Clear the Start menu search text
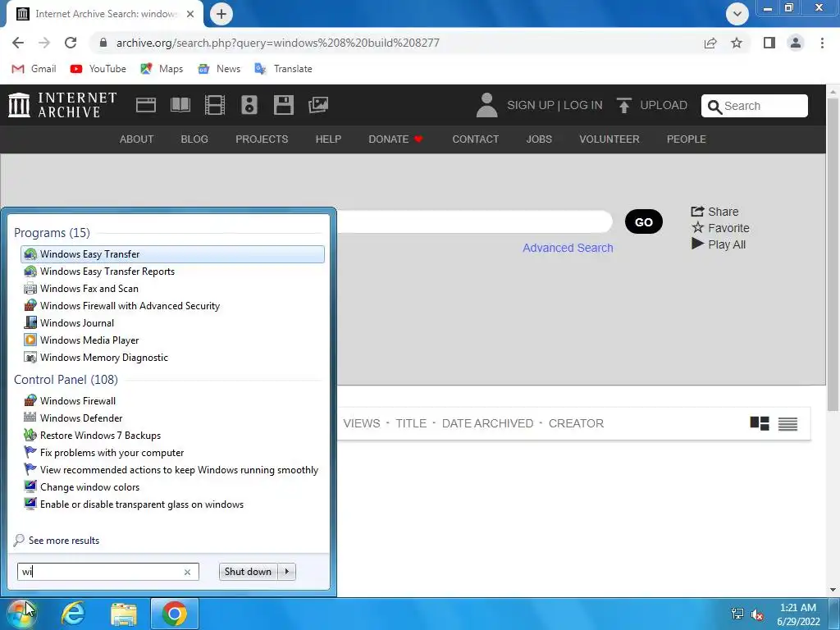This screenshot has height=630, width=840. point(188,572)
